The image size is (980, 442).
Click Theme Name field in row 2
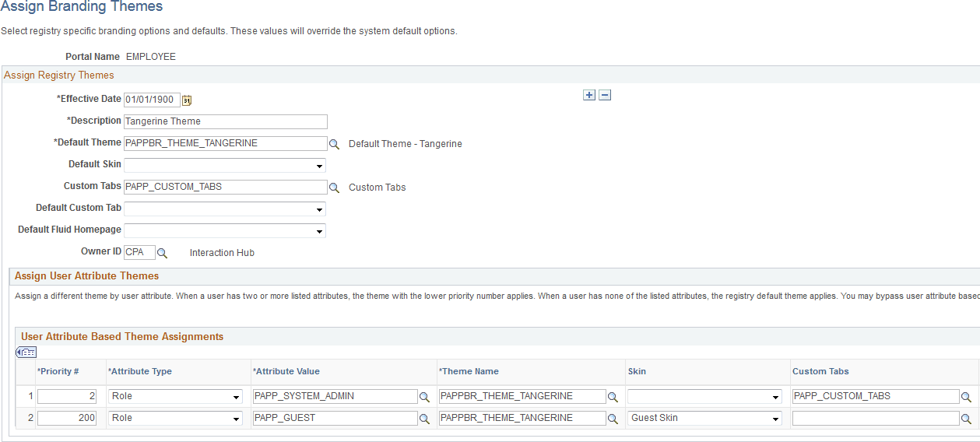[522, 418]
